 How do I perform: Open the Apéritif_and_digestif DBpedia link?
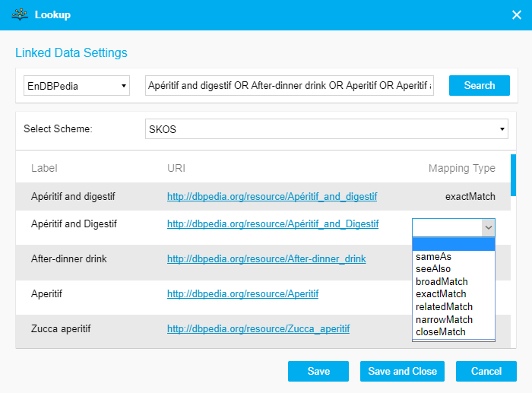coord(272,197)
